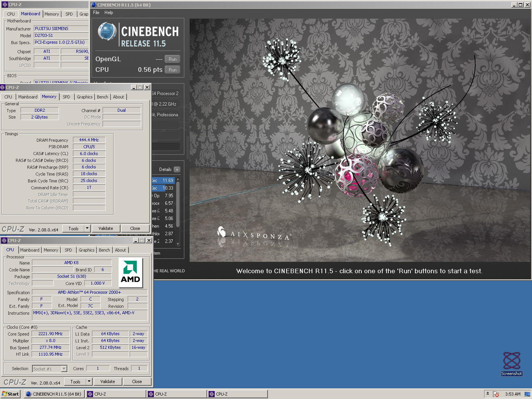Open the About tab in the Memory window
532x399 pixels.
point(119,97)
